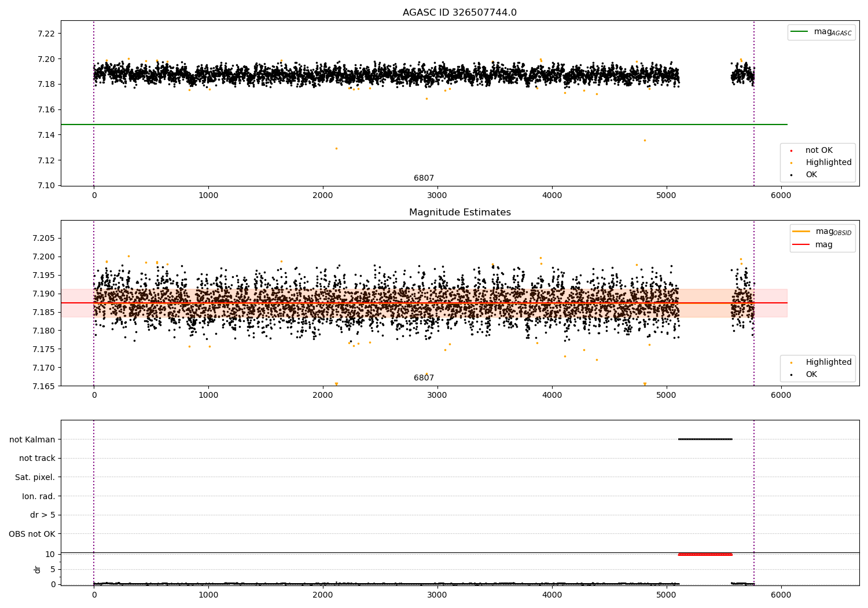Click the 6000 x-tick on bottom axis
Screen dimensions: 868x608
(781, 595)
